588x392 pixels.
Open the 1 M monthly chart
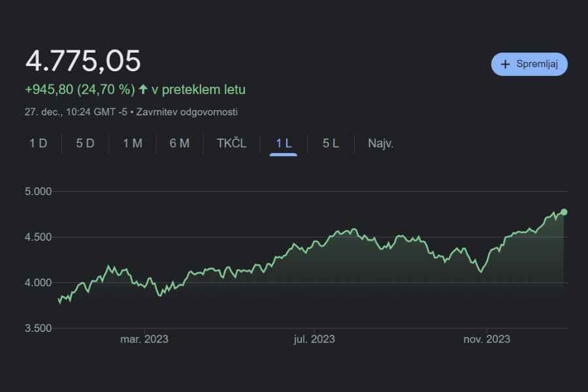click(x=132, y=143)
